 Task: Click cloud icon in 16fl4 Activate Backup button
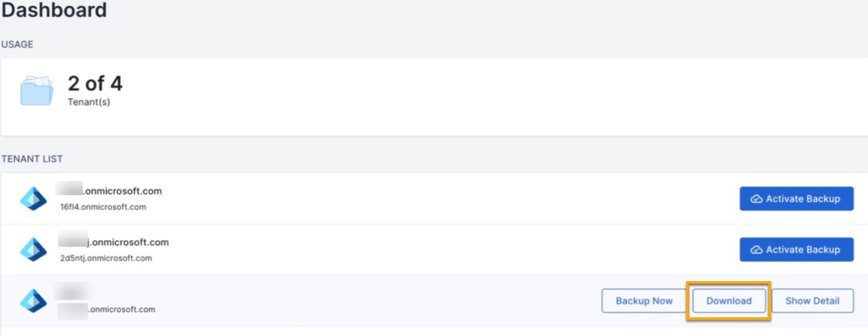tap(756, 199)
